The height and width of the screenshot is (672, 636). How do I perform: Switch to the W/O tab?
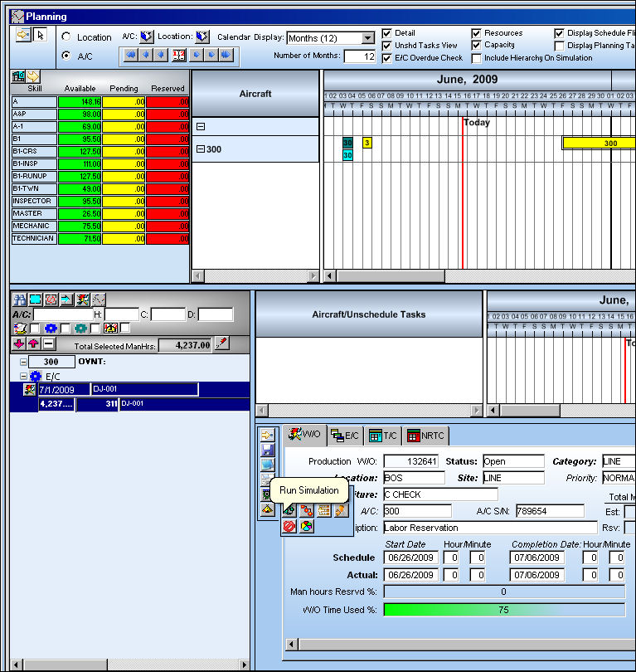[305, 435]
